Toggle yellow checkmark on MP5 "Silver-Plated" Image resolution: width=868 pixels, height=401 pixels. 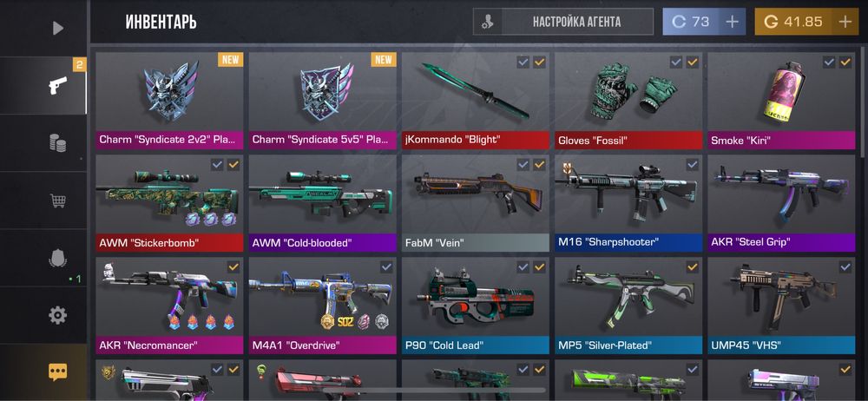tap(693, 267)
